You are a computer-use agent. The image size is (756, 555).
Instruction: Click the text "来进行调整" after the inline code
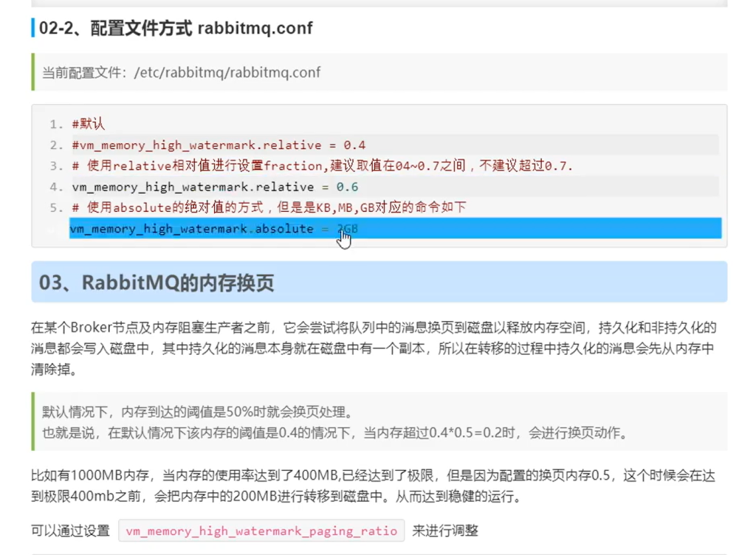[x=444, y=531]
